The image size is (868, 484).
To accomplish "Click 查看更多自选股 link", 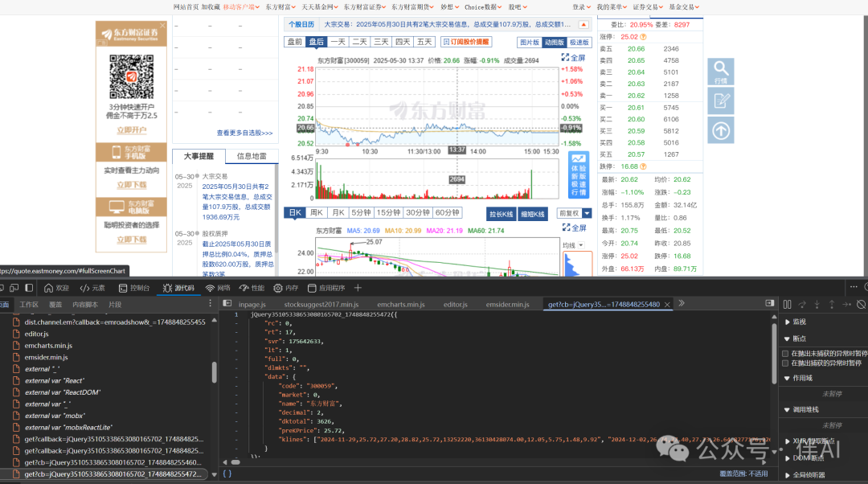I will pos(244,133).
